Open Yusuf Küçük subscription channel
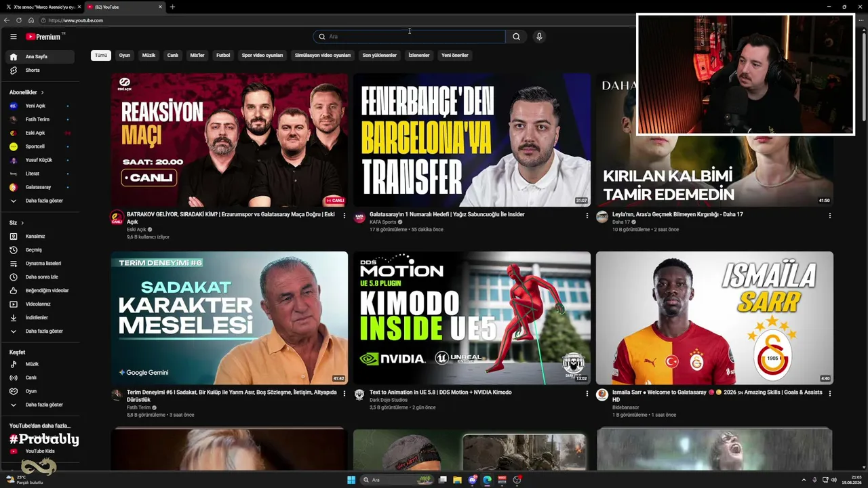The width and height of the screenshot is (868, 488). [x=41, y=161]
